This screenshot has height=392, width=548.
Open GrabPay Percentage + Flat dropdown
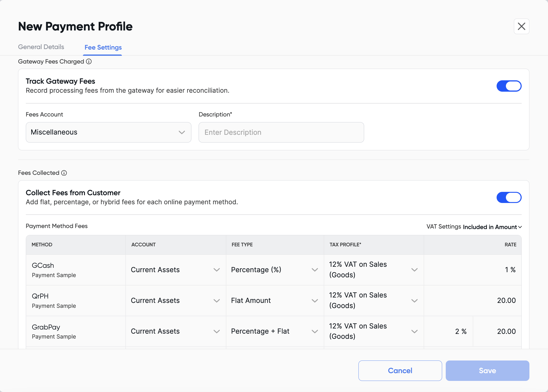tap(275, 331)
